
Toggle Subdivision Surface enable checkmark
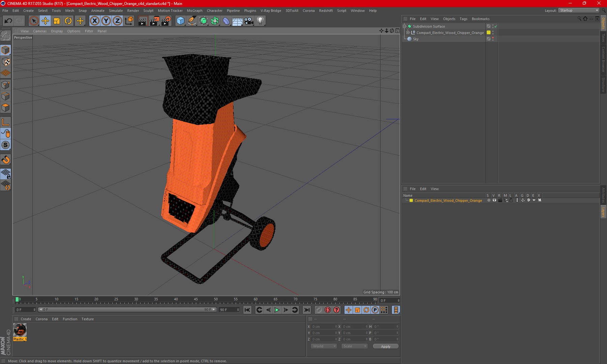click(x=496, y=26)
